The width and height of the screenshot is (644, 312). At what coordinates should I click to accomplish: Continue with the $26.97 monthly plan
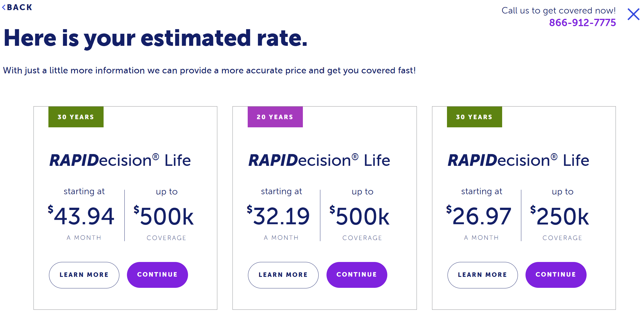coord(556,275)
